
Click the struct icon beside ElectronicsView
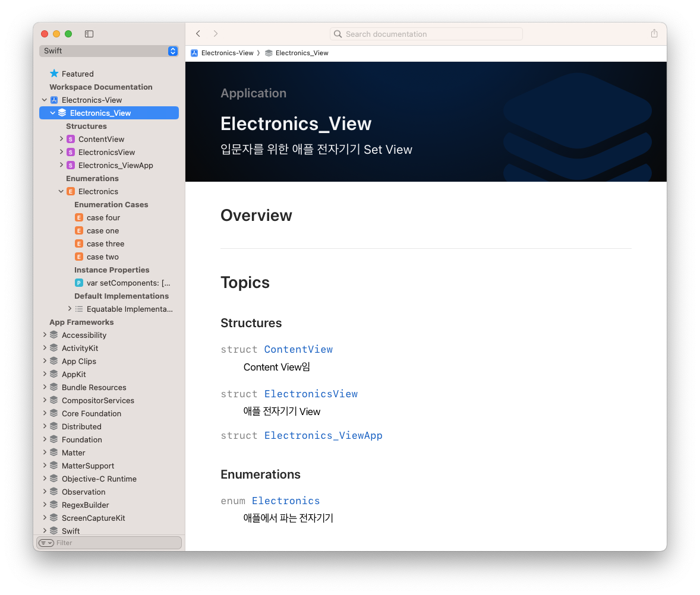point(71,152)
